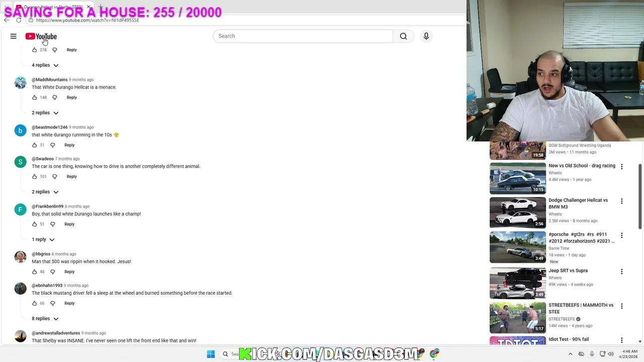
Task: Open Windows Start menu
Action: click(211, 354)
